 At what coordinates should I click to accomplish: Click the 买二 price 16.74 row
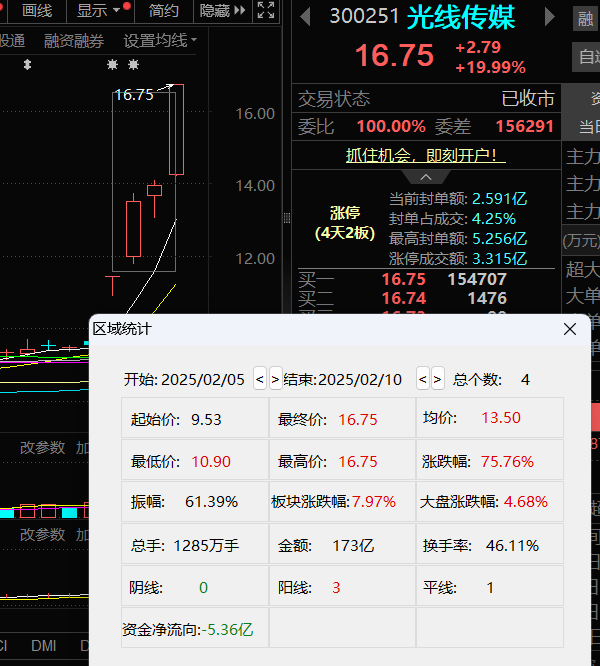coord(426,298)
